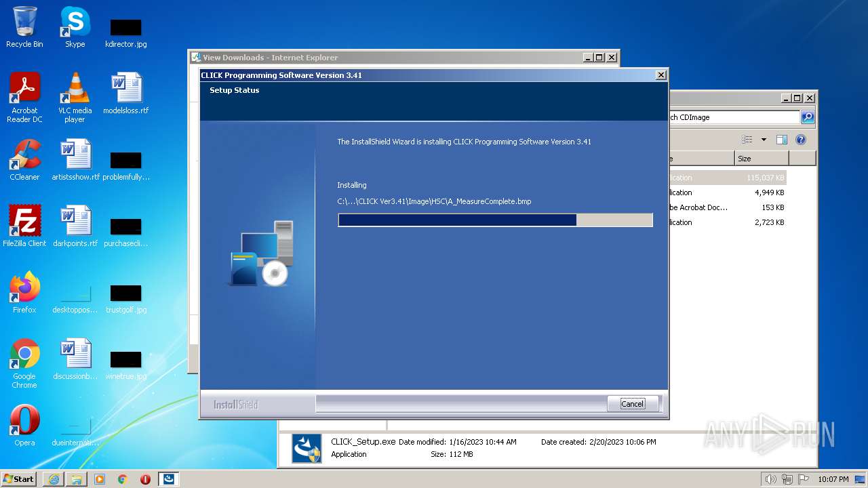Select the 2,723 KB file row
Image resolution: width=868 pixels, height=488 pixels.
tap(728, 222)
